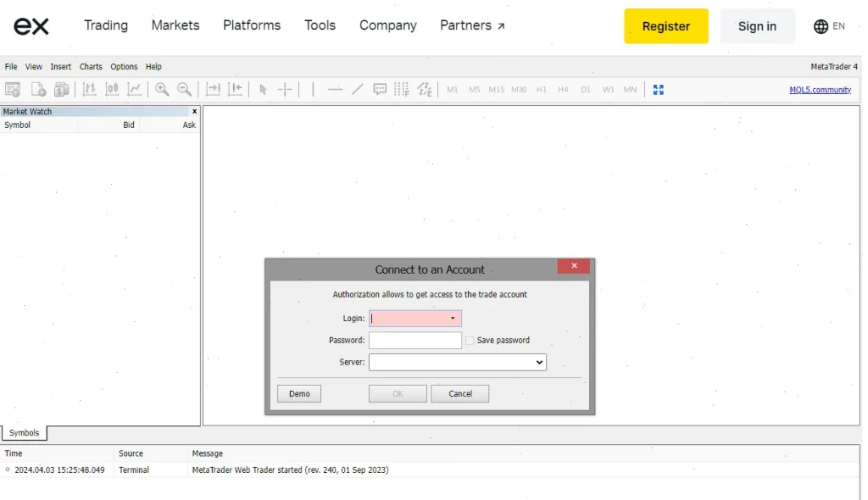Click the fullscreen expand icon
The width and height of the screenshot is (868, 500).
point(658,90)
